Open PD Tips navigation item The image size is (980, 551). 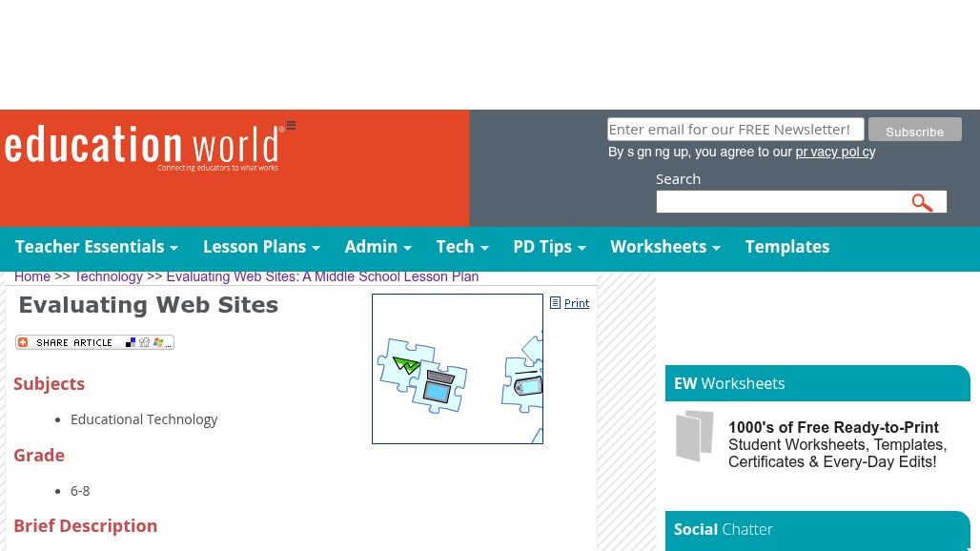point(541,246)
